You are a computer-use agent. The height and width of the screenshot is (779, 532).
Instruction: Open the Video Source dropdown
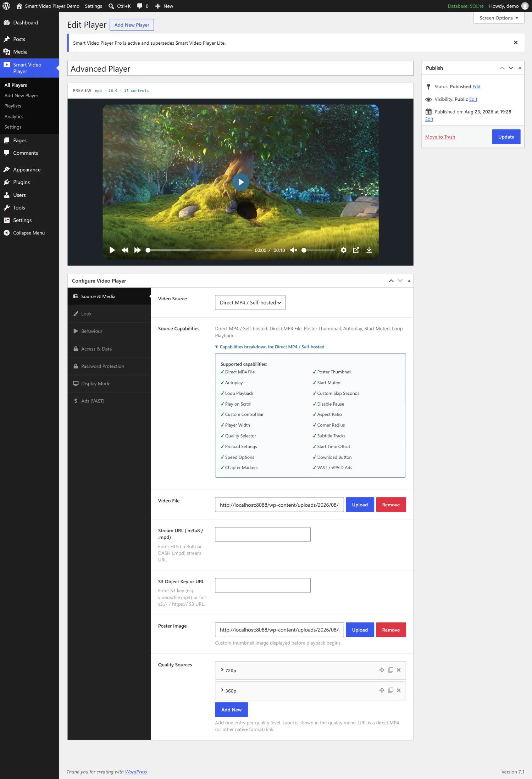click(250, 302)
